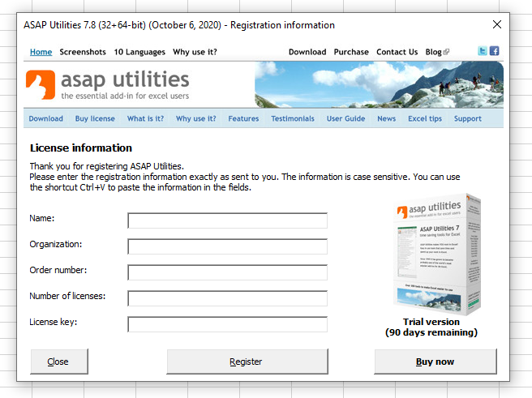Screen dimensions: 532x398
Task: Click the orange ASAP Utilities logo
Action: click(41, 85)
